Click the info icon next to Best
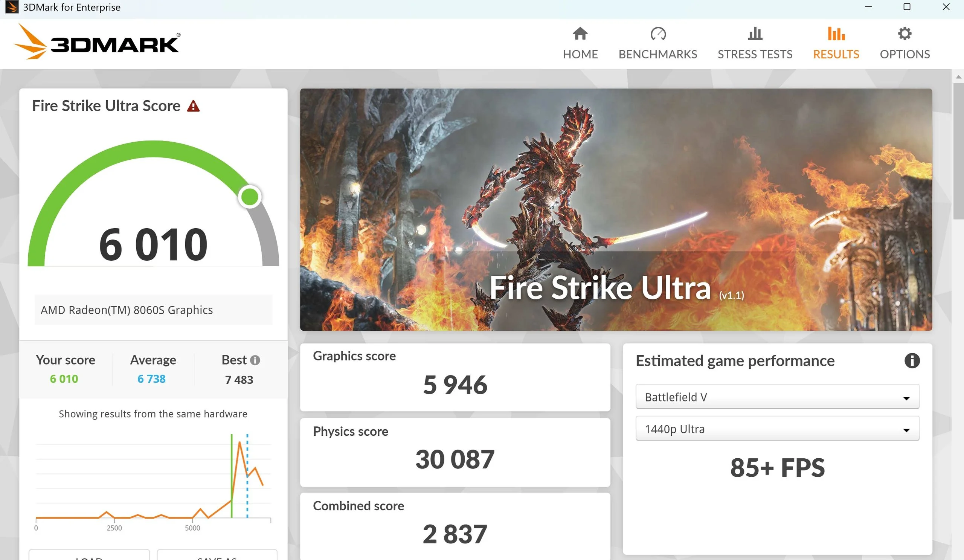The image size is (964, 560). point(255,360)
